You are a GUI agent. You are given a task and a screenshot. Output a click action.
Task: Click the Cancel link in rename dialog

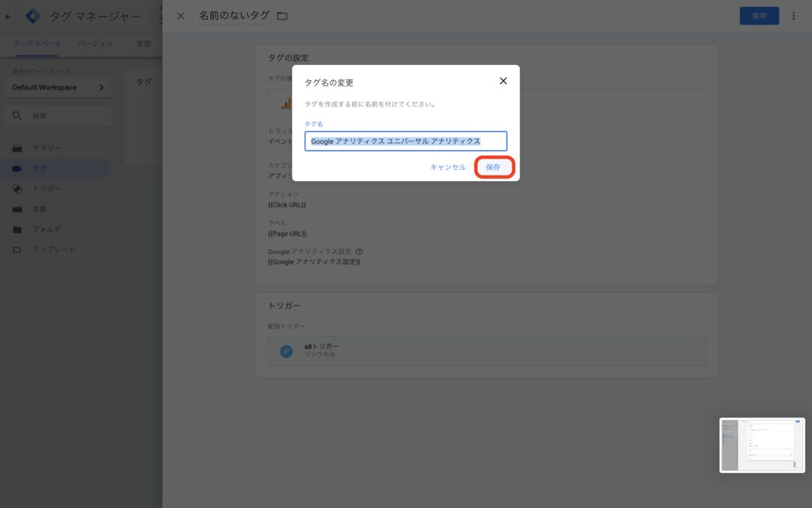[448, 167]
